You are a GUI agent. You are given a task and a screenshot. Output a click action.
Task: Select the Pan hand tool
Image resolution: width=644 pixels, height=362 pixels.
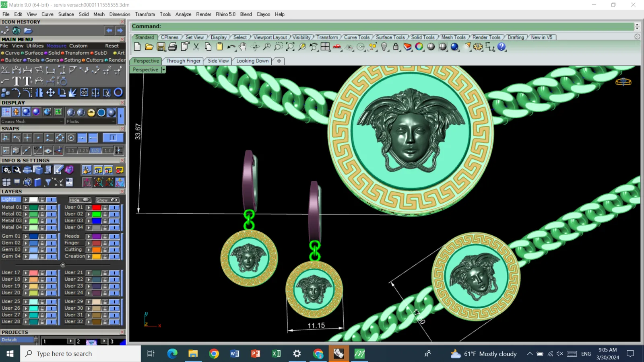(x=243, y=47)
